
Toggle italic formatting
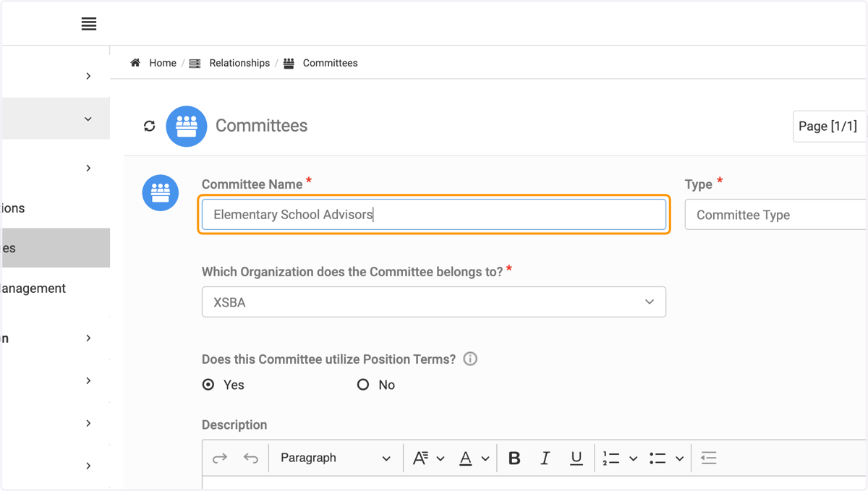545,458
